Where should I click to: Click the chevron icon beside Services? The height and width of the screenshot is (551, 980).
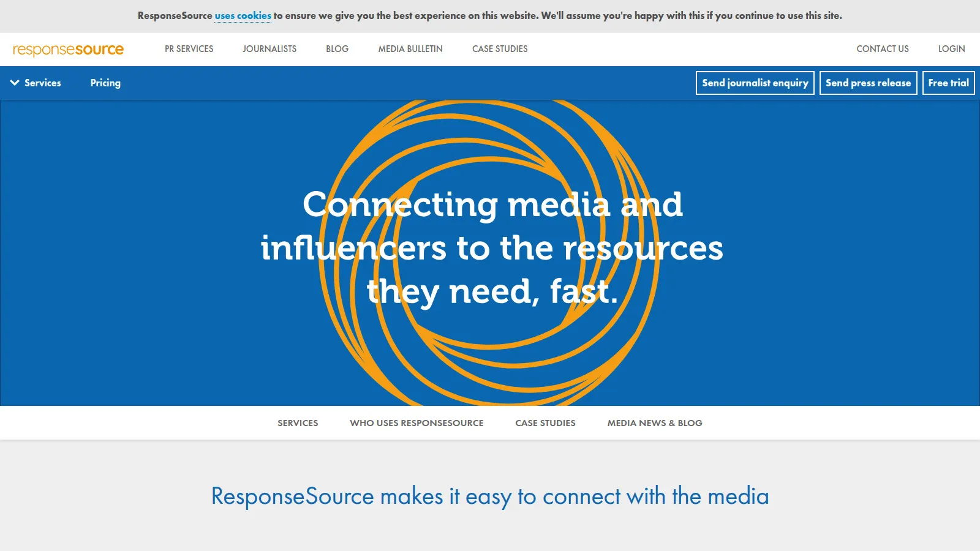click(15, 83)
